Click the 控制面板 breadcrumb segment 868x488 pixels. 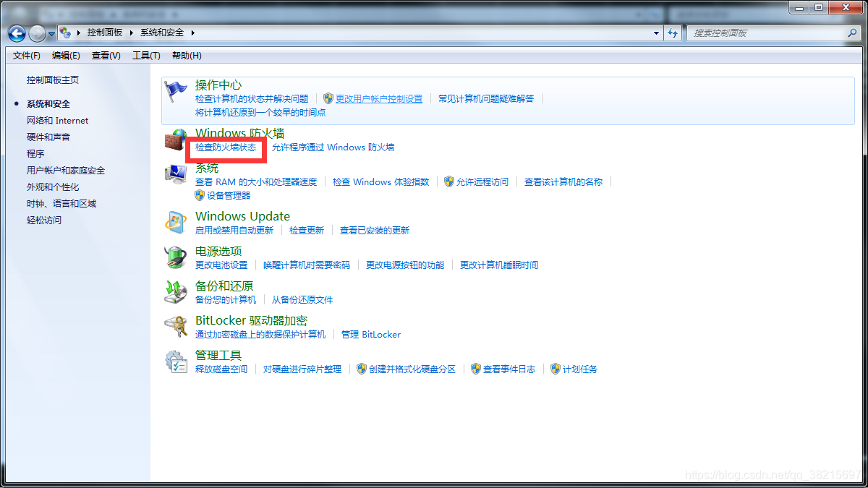click(x=105, y=33)
